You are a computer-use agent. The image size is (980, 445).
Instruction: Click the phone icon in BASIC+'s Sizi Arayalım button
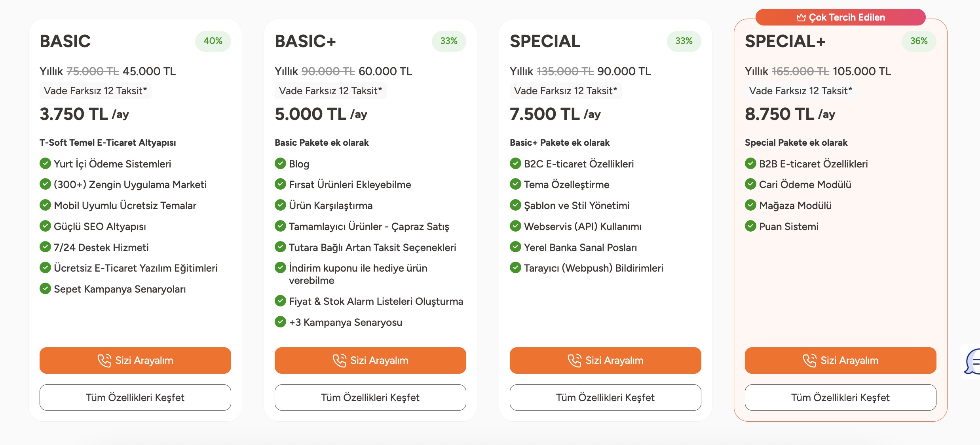339,360
